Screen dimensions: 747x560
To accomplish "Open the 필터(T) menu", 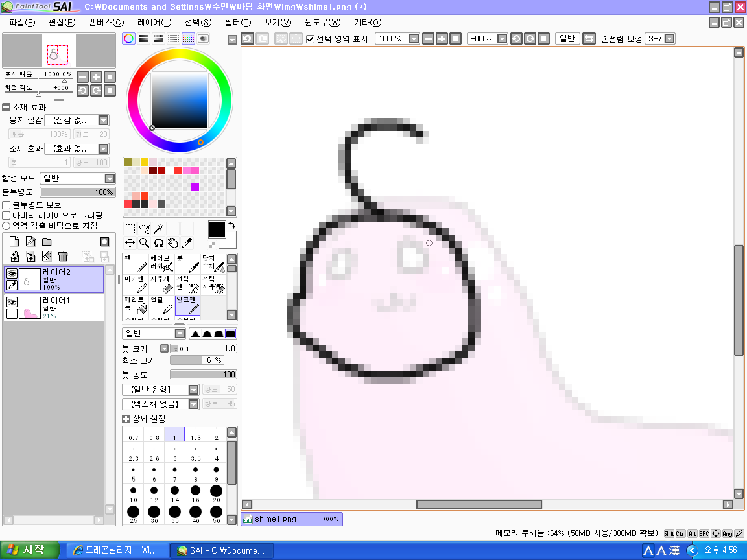I will [x=238, y=23].
